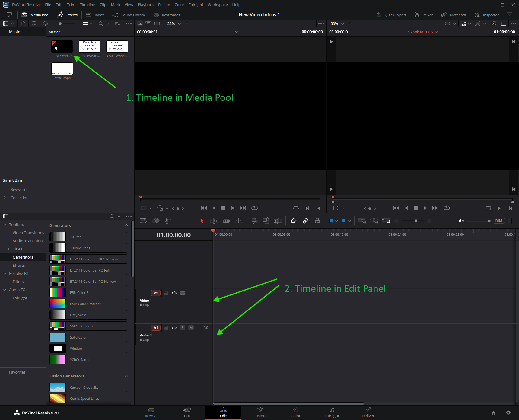
Task: Click the Overwrite Clip icon
Action: click(x=266, y=221)
